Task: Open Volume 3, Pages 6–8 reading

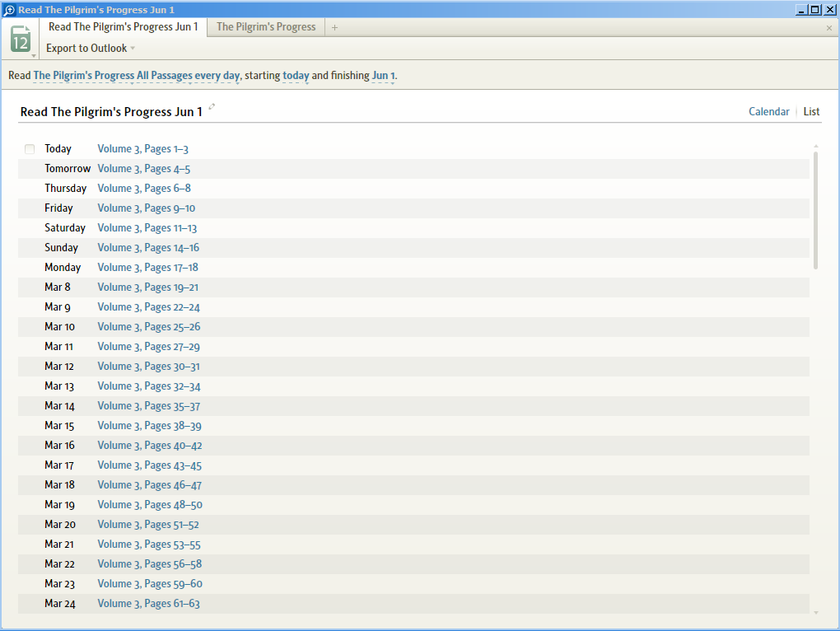Action: 144,189
